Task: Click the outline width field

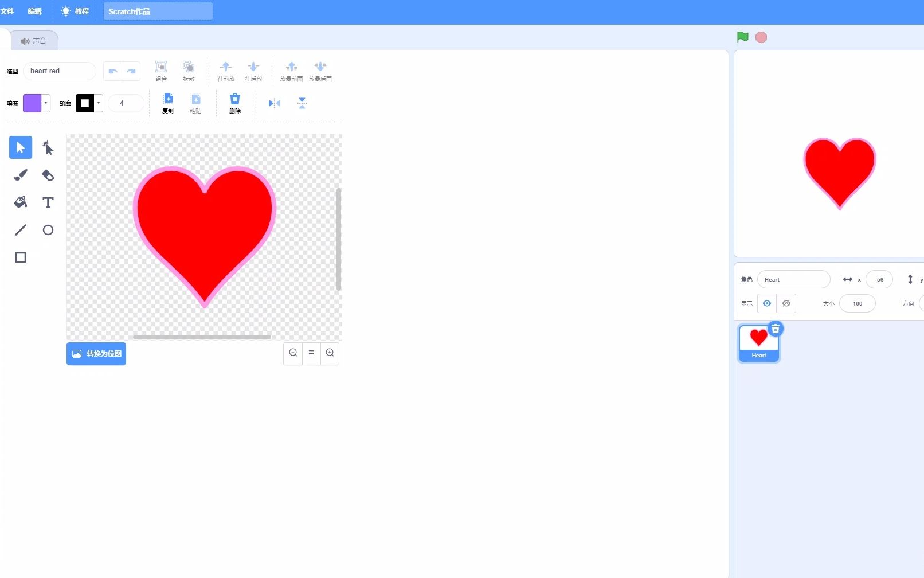Action: tap(126, 103)
